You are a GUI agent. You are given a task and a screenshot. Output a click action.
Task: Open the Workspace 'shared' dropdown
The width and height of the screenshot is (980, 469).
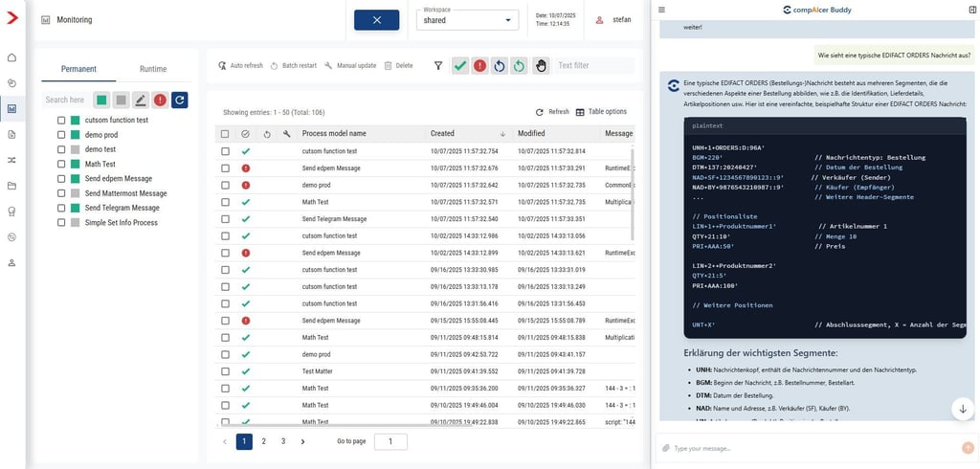tap(467, 20)
